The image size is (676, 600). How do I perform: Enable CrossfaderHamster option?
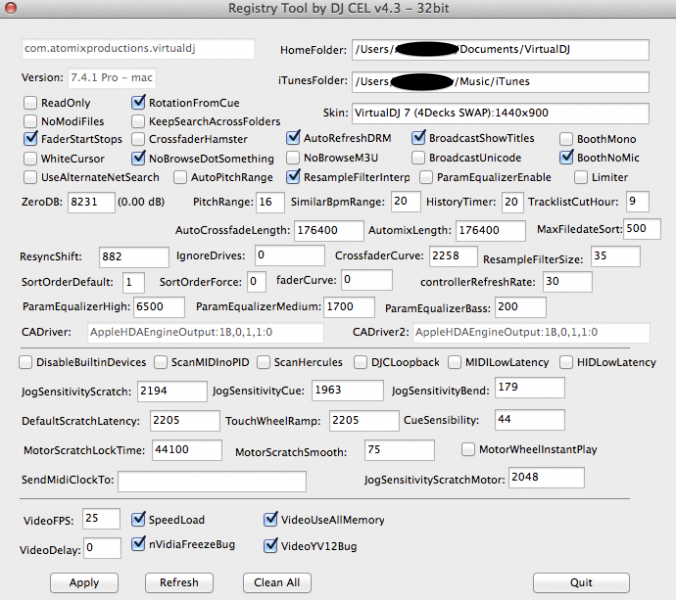[x=138, y=139]
